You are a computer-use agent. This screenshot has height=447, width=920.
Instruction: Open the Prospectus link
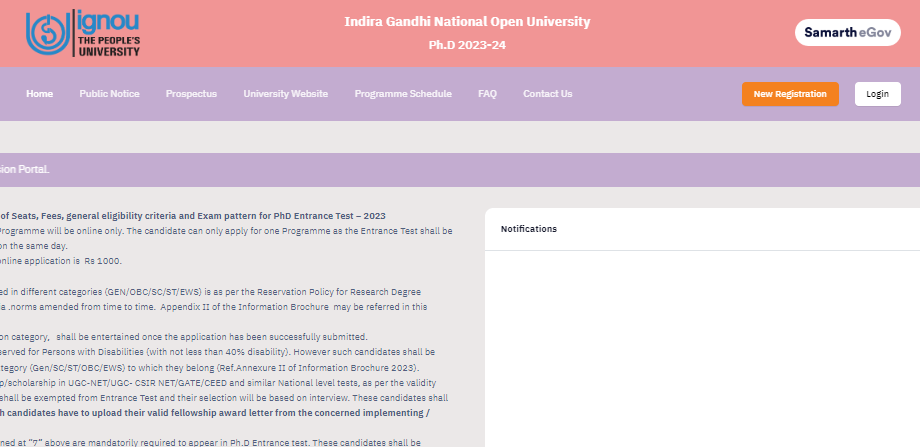pos(191,94)
